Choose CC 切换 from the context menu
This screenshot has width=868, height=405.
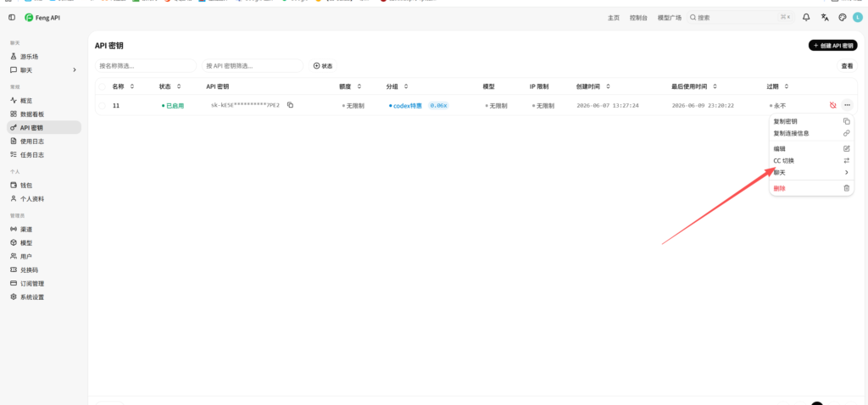(811, 161)
